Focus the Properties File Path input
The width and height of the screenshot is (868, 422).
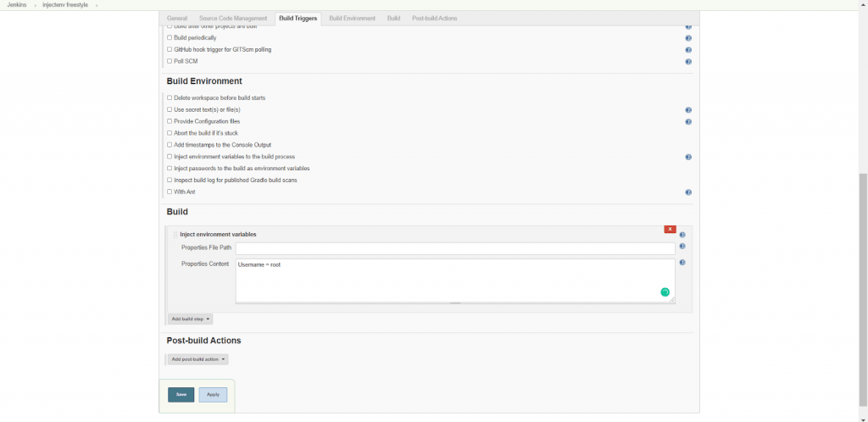(455, 248)
